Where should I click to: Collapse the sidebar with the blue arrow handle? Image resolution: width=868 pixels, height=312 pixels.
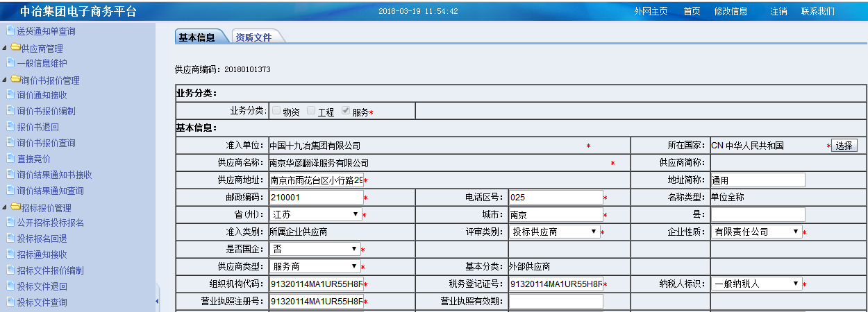[157, 301]
